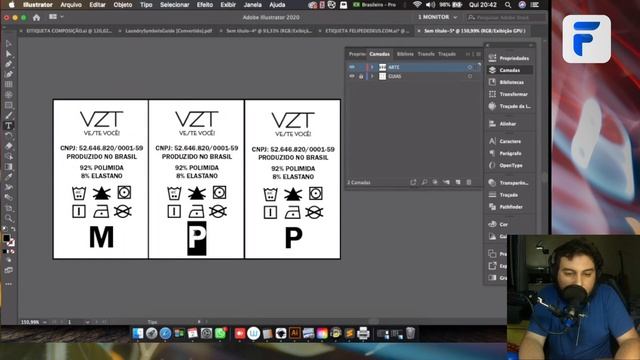The width and height of the screenshot is (640, 360).
Task: Click the Home icon in top bar
Action: point(36,17)
